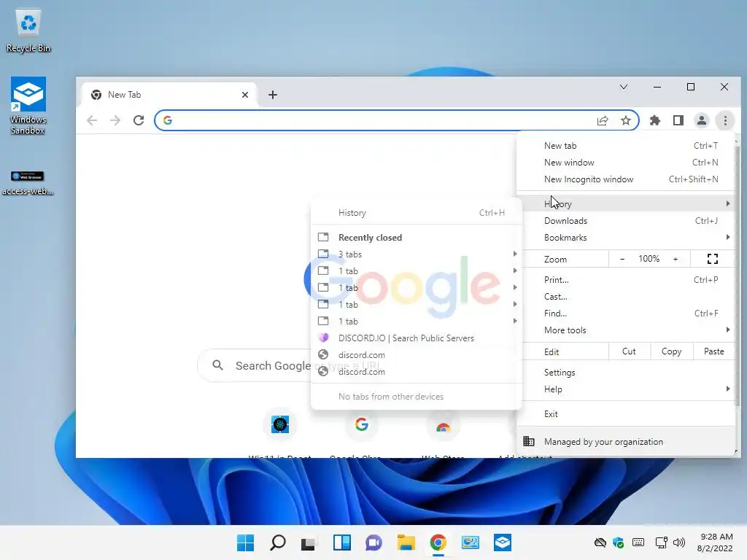Open File Explorer on the taskbar
The image size is (747, 560).
tap(406, 542)
